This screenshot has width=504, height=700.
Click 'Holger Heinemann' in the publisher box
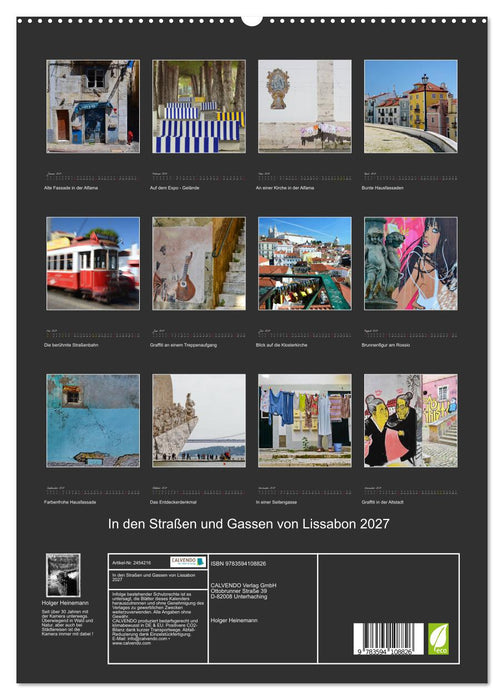pos(234,620)
